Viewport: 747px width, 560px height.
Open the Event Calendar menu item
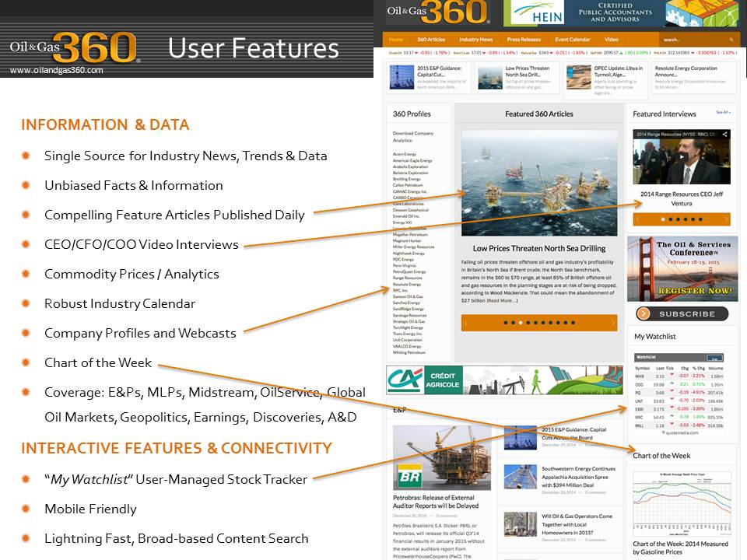click(x=572, y=39)
